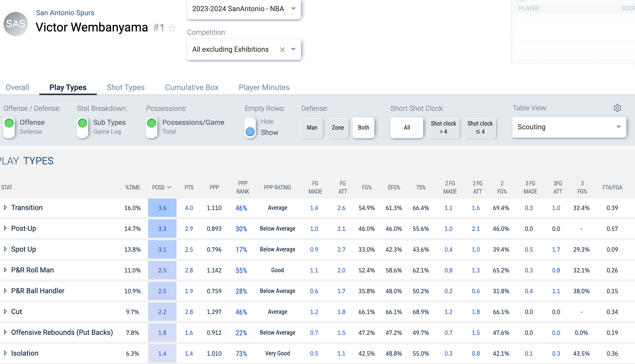Open table view settings gear
Viewport: 635px width, 364px height.
617,108
